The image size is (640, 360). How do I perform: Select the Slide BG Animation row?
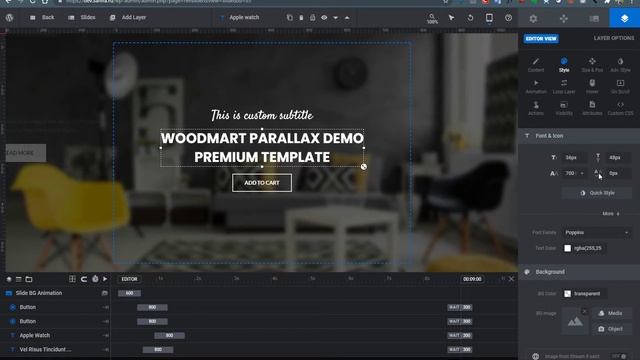click(x=55, y=293)
